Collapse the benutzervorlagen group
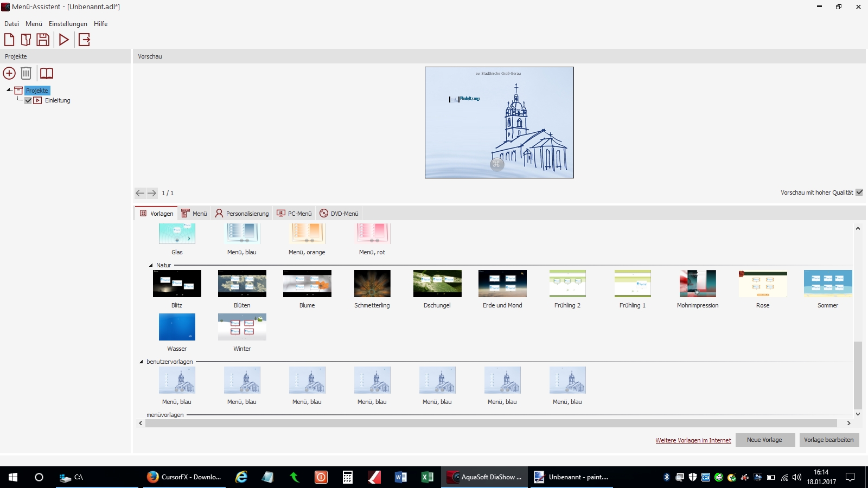This screenshot has width=868, height=488. coord(141,362)
